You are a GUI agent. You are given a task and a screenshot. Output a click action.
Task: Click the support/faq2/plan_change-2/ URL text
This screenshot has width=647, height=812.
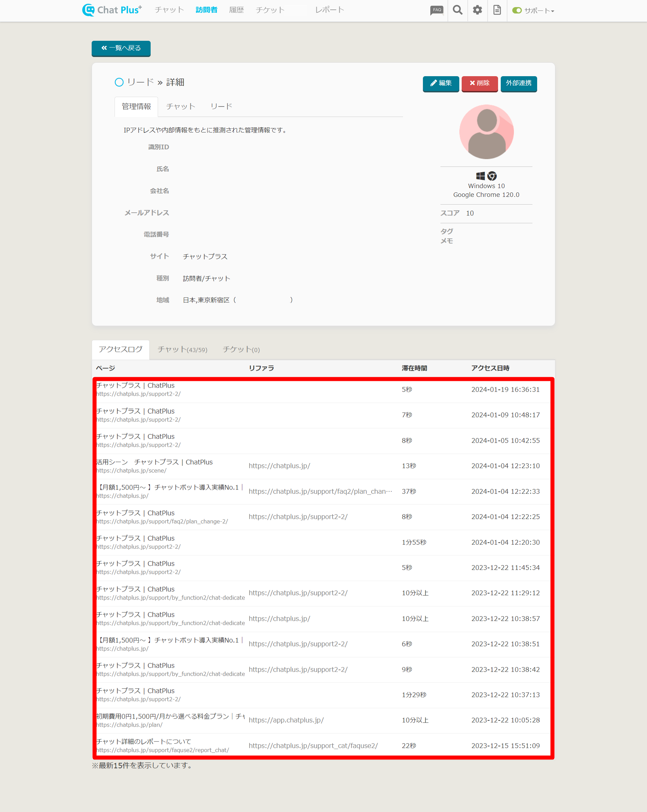162,522
